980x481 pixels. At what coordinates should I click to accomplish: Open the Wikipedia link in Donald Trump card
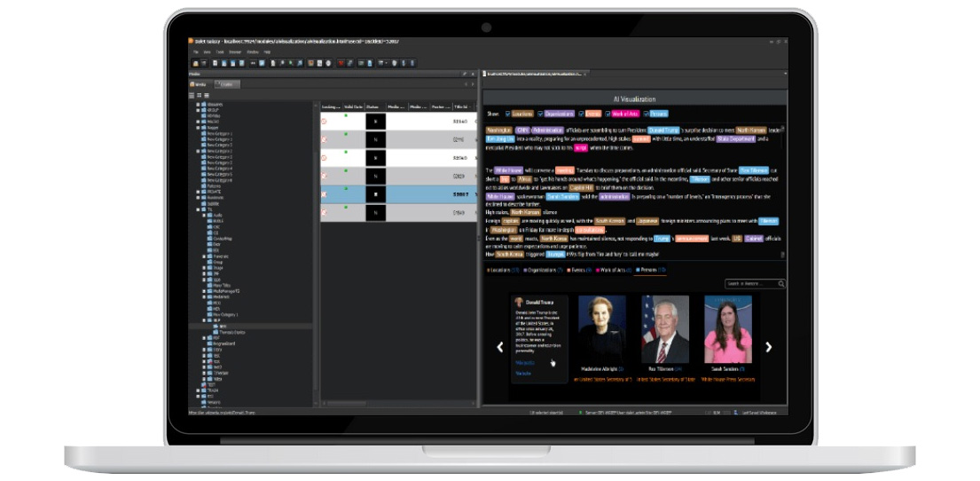[x=524, y=363]
